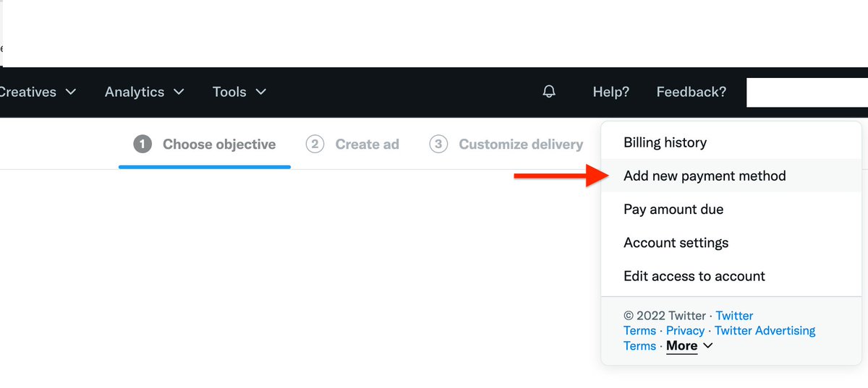This screenshot has height=388, width=868.
Task: Expand the Creatives dropdown menu
Action: tap(38, 92)
